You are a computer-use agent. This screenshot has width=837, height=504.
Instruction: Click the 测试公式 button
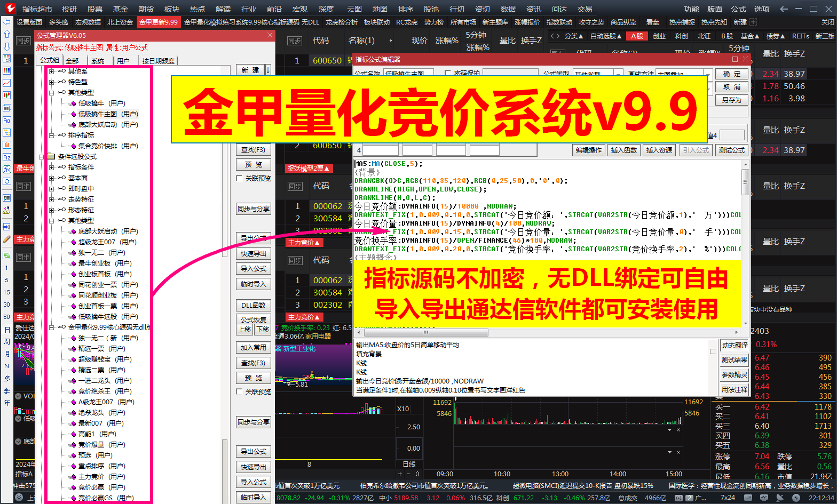click(x=731, y=150)
